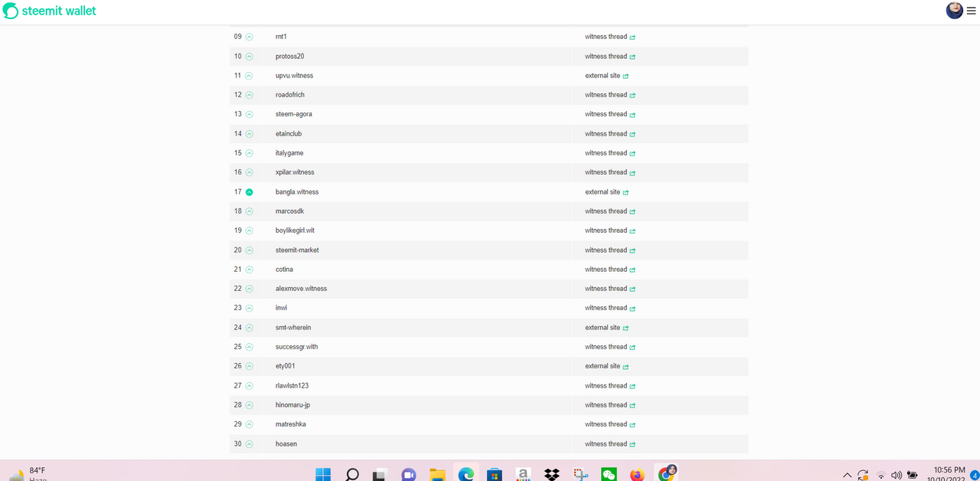Open smt-wherein external site link

(607, 328)
